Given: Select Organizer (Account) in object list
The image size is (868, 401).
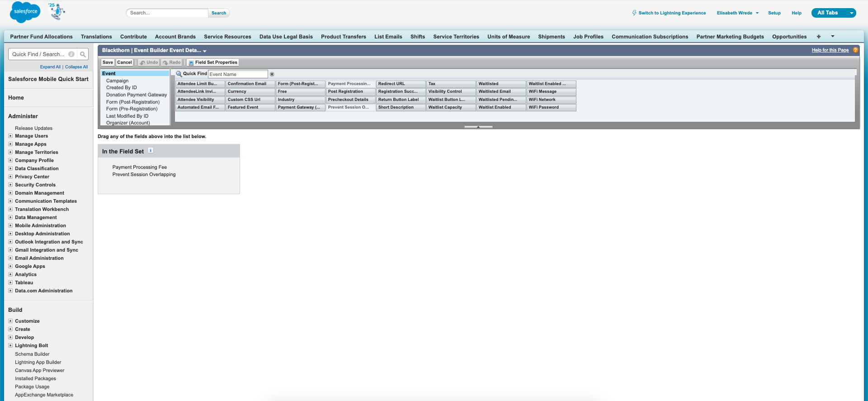Looking at the screenshot, I should (x=128, y=123).
